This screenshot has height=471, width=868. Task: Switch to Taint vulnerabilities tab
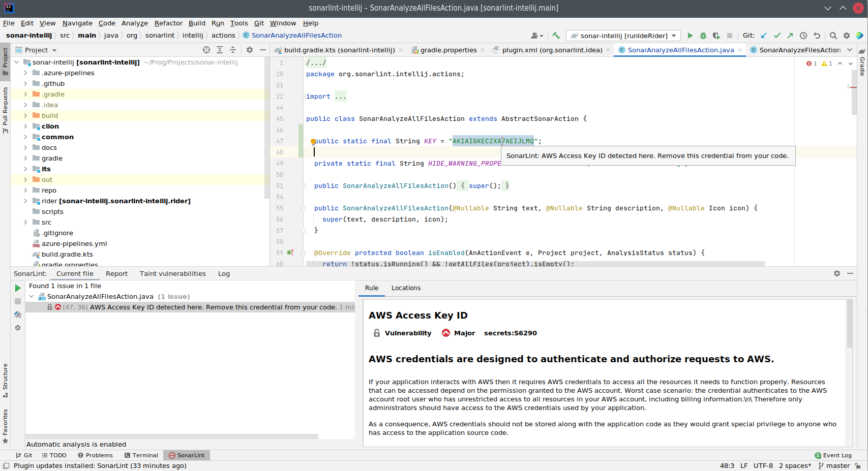pos(172,273)
